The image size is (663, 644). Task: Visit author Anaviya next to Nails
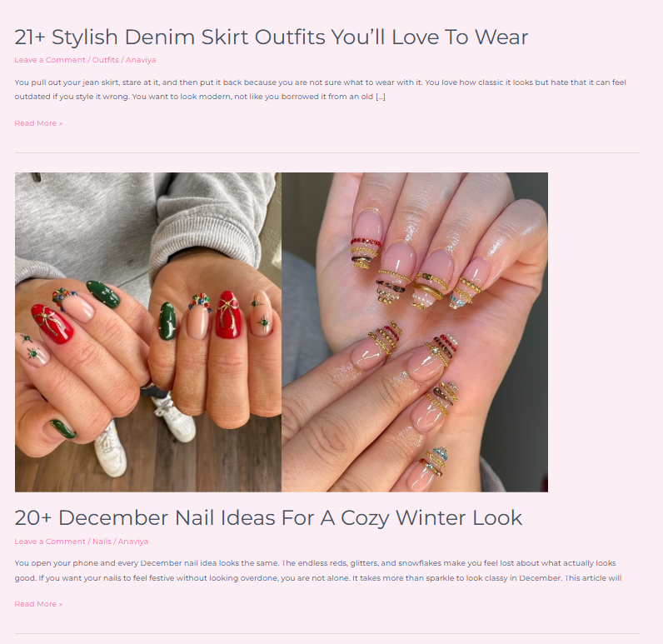click(x=133, y=542)
